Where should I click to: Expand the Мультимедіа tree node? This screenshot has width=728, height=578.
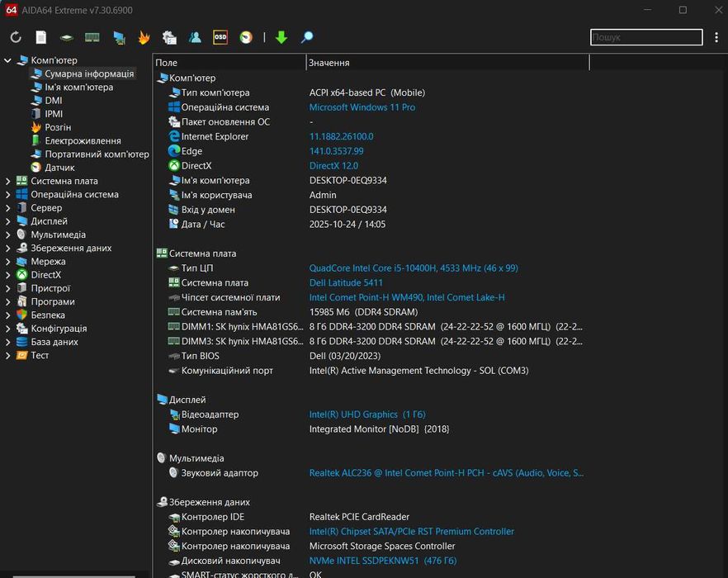click(8, 235)
